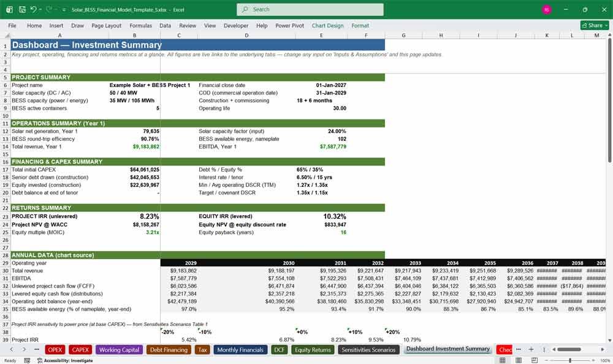Viewport: 613px width, 364px height.
Task: Select column B header
Action: click(x=134, y=36)
